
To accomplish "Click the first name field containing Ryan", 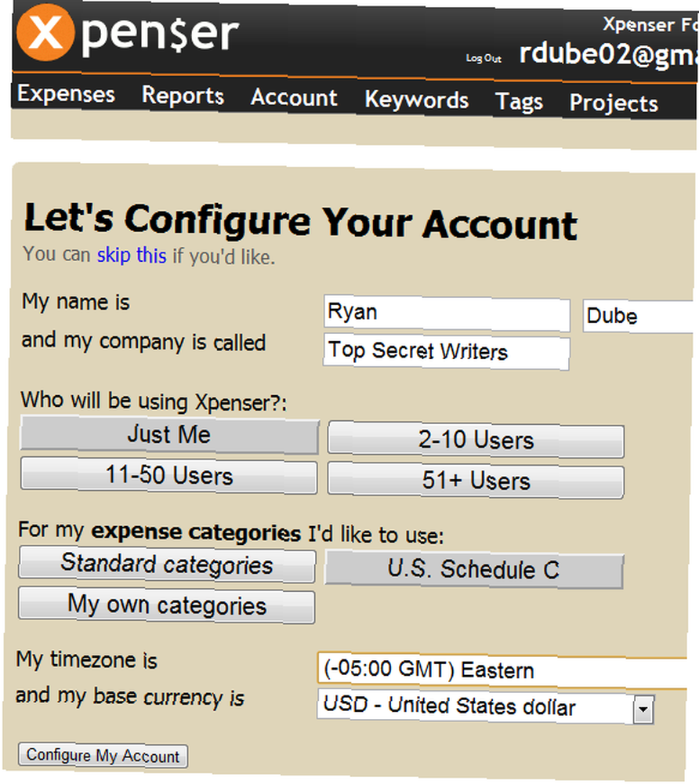I will [447, 314].
